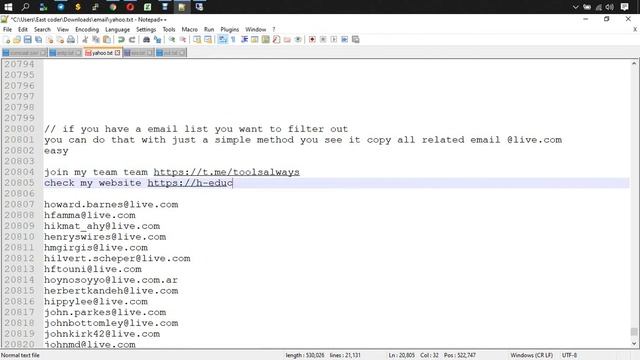This screenshot has height=360, width=640.
Task: Toggle the Function List panel icon
Action: click(x=276, y=40)
